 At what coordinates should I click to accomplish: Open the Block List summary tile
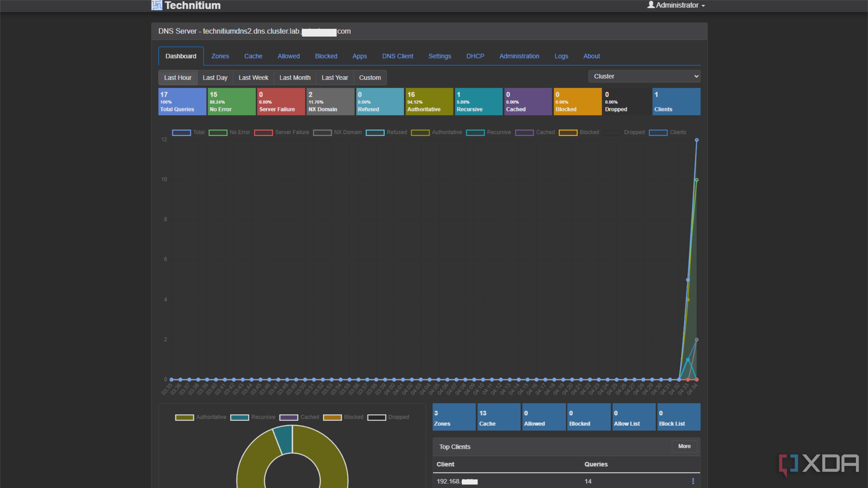pos(679,417)
